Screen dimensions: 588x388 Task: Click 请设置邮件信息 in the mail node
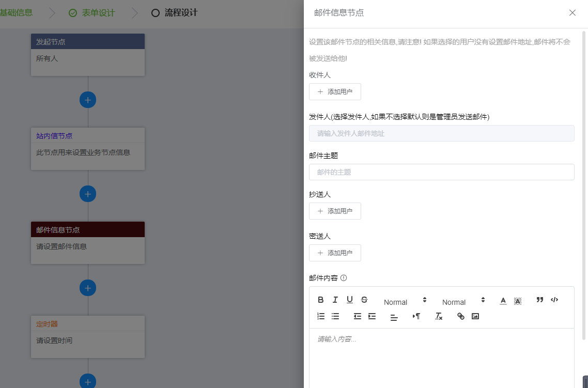click(x=61, y=246)
